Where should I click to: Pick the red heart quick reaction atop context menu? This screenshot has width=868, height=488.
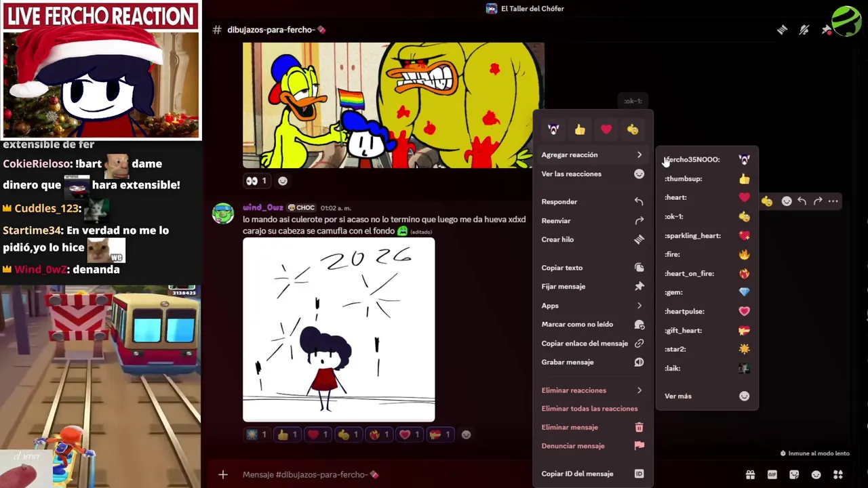click(606, 129)
